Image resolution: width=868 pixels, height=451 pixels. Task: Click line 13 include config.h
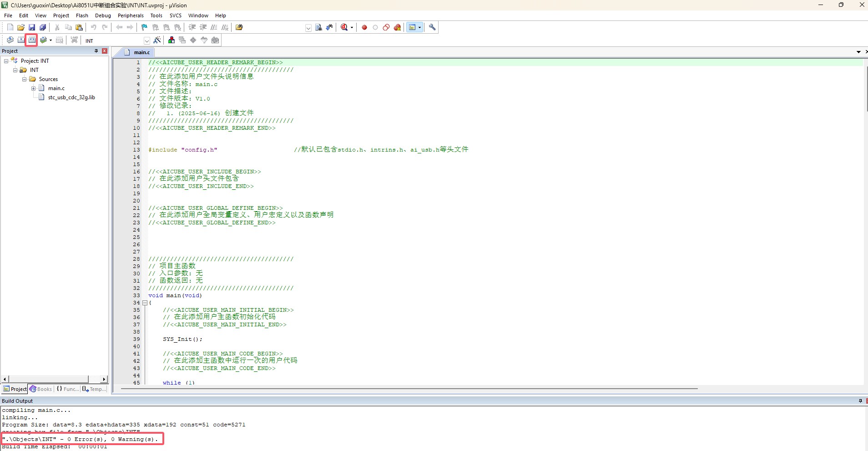pyautogui.click(x=183, y=150)
